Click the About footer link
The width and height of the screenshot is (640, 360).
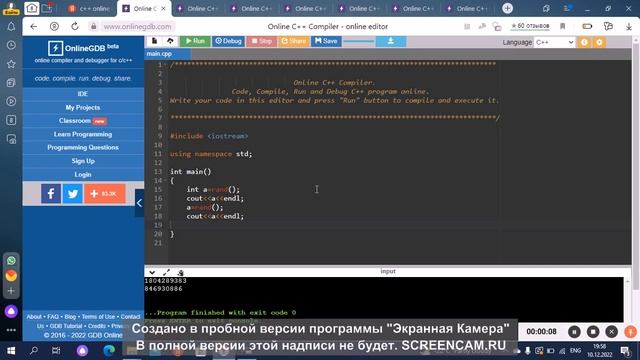coord(34,317)
